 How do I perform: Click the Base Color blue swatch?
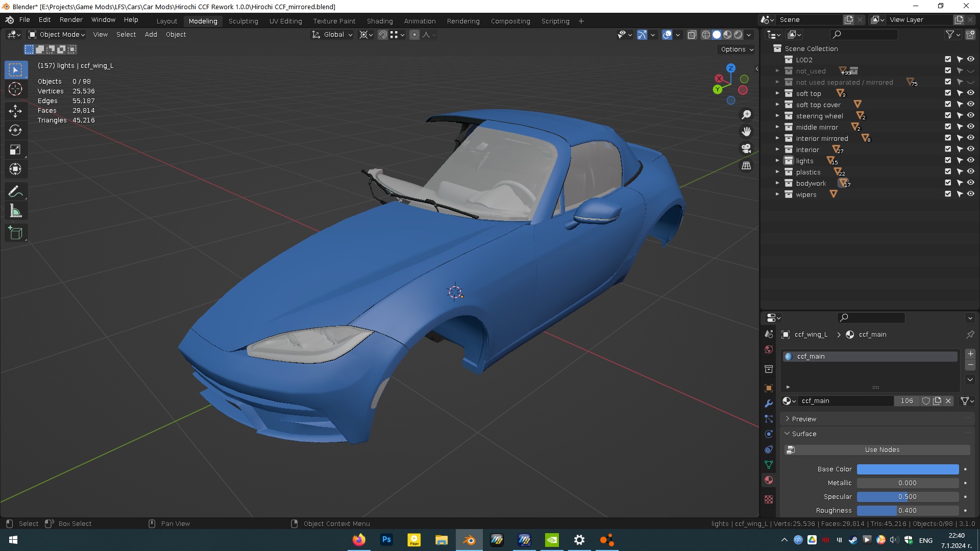point(908,469)
